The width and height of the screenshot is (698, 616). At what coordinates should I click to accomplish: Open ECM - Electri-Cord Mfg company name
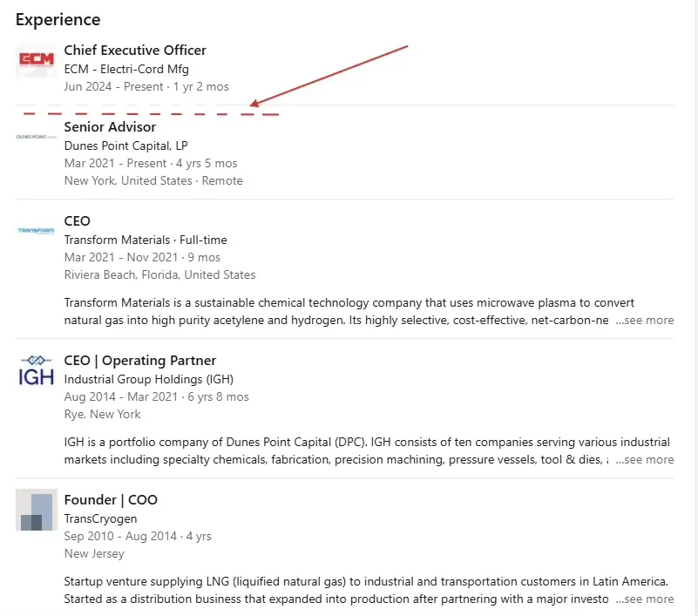(126, 69)
